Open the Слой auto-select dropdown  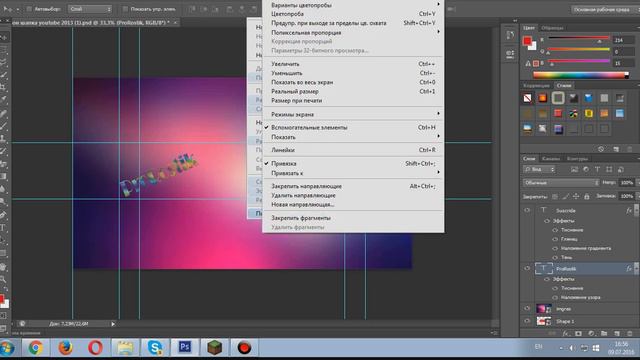[90, 9]
